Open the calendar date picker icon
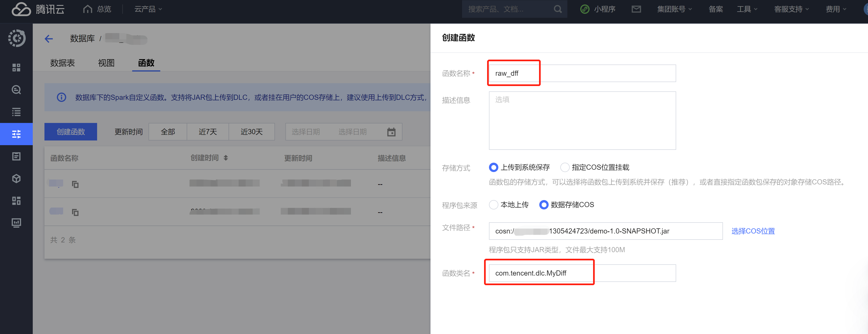The image size is (868, 334). [391, 132]
